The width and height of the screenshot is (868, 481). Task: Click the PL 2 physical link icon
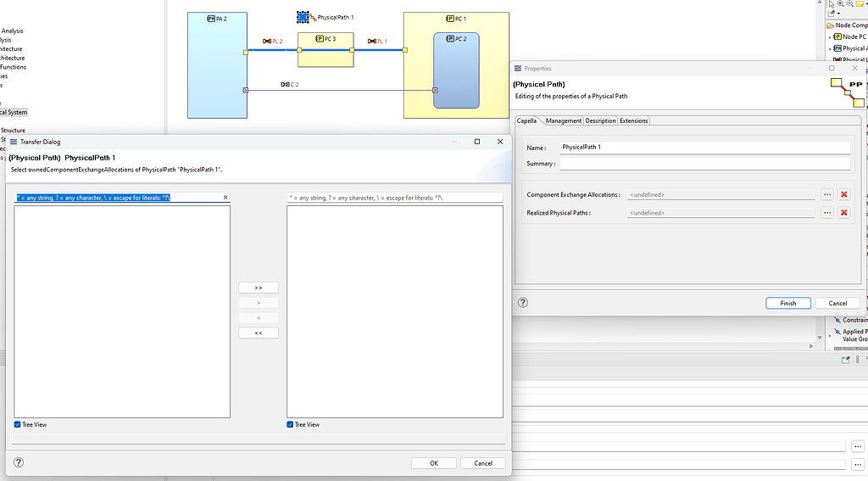pyautogui.click(x=267, y=42)
